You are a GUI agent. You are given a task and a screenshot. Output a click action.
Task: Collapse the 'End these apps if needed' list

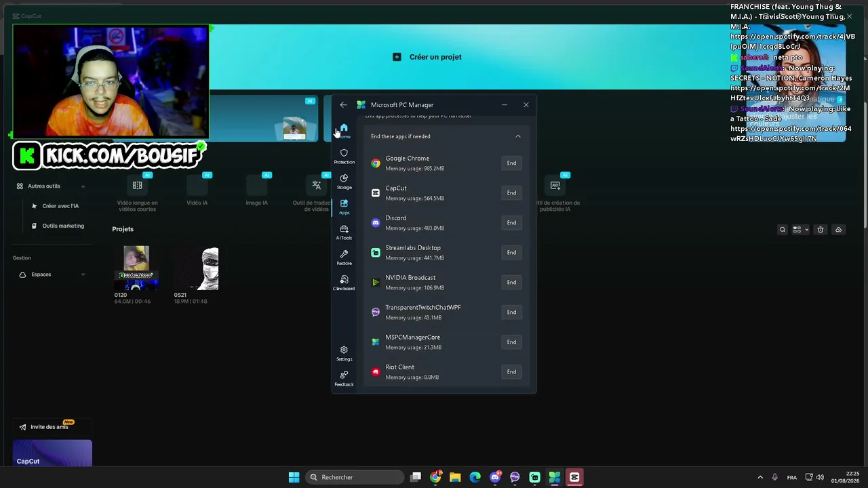pyautogui.click(x=518, y=136)
